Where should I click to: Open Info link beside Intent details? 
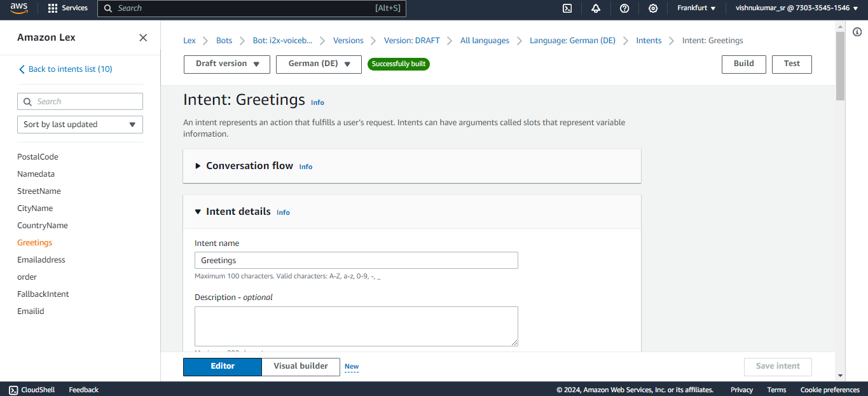tap(283, 212)
